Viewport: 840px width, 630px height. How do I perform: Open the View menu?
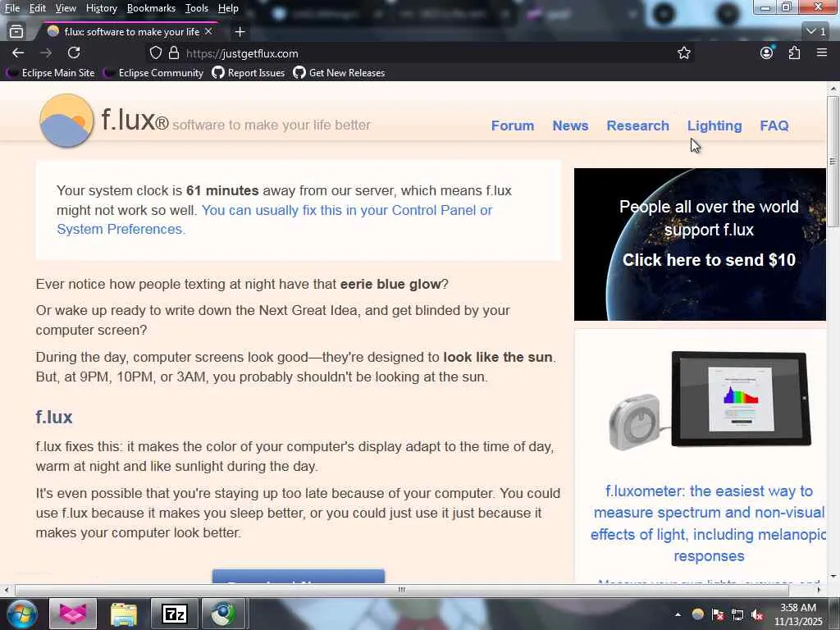pyautogui.click(x=66, y=8)
